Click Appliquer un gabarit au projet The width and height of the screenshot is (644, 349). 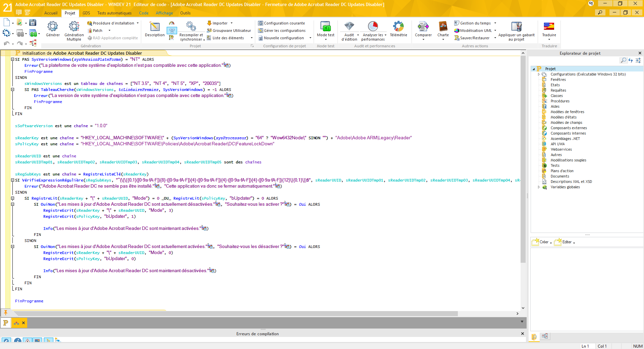517,31
